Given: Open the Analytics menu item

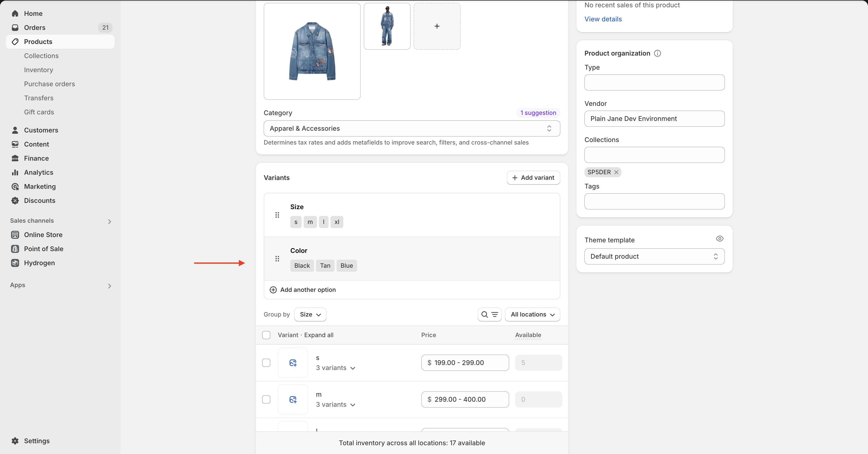Looking at the screenshot, I should [38, 172].
